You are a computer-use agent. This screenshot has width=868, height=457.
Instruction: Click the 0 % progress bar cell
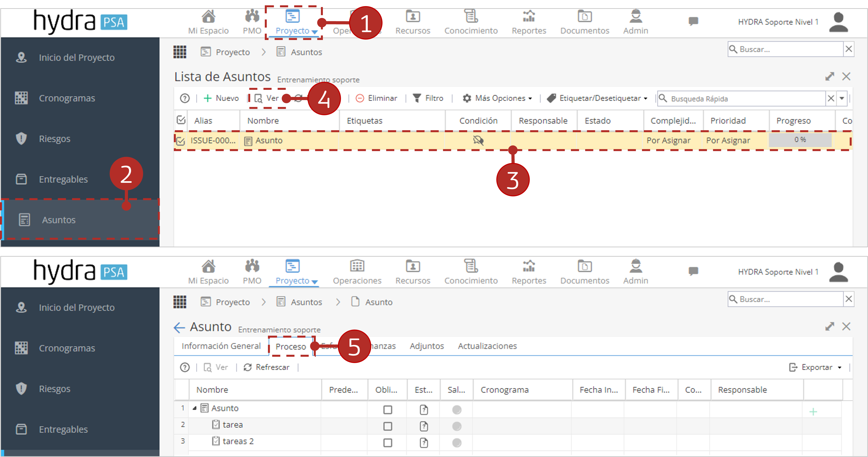tap(800, 140)
